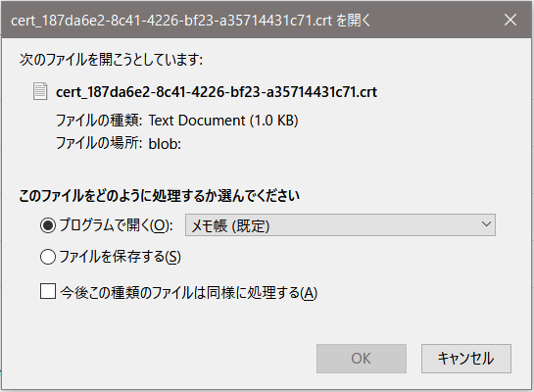The width and height of the screenshot is (534, 392).
Task: Confirm with the OK button
Action: (x=362, y=359)
